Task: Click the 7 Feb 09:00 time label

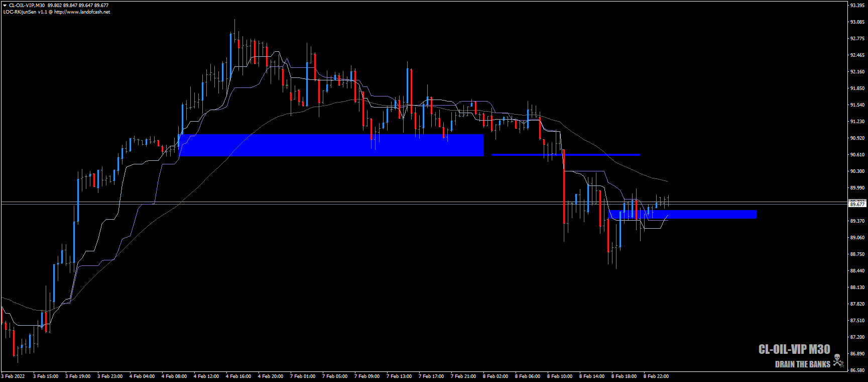Action: click(x=367, y=376)
